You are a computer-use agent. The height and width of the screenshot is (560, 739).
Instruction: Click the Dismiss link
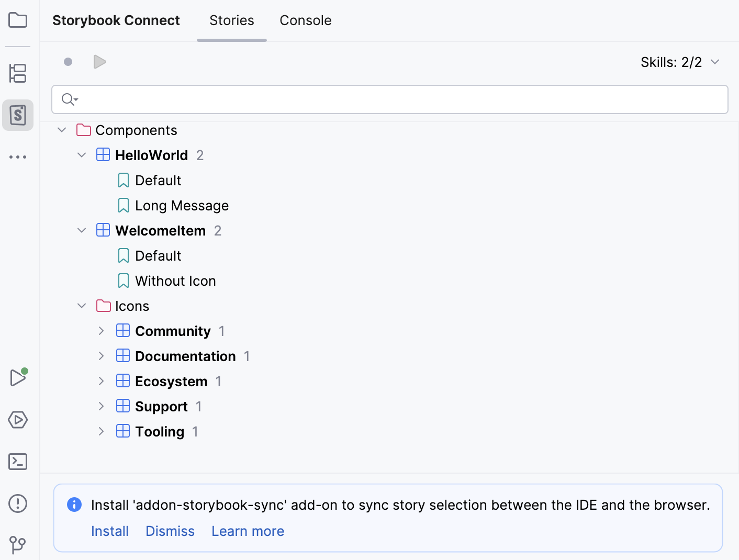[170, 531]
